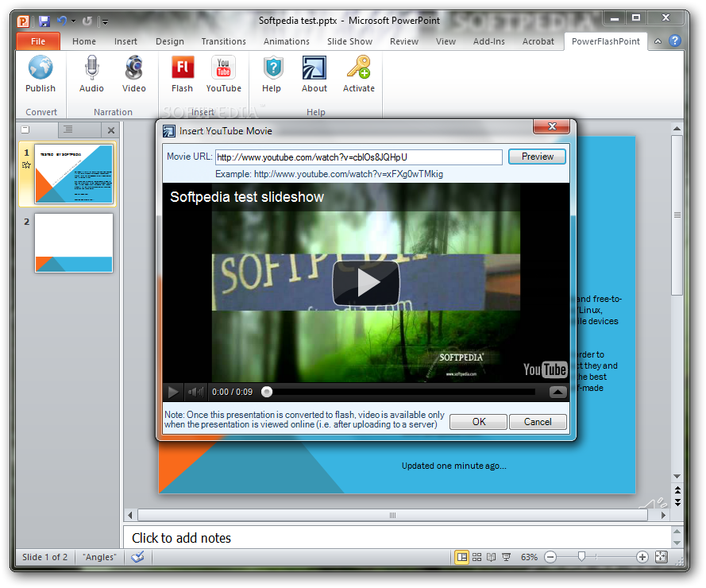Open the Design ribbon tab
Viewport: 706px width, 588px height.
170,41
